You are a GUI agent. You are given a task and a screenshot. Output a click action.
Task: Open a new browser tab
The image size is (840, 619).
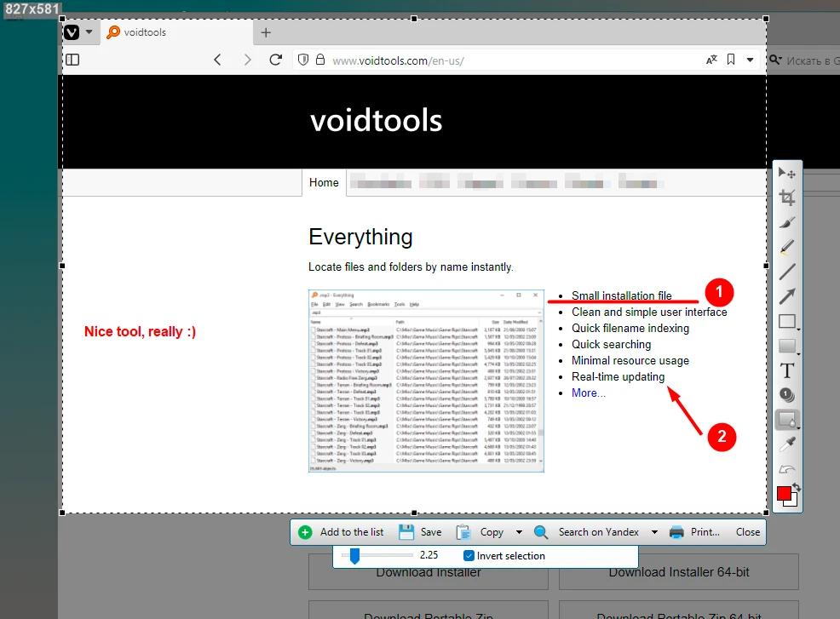(x=266, y=32)
